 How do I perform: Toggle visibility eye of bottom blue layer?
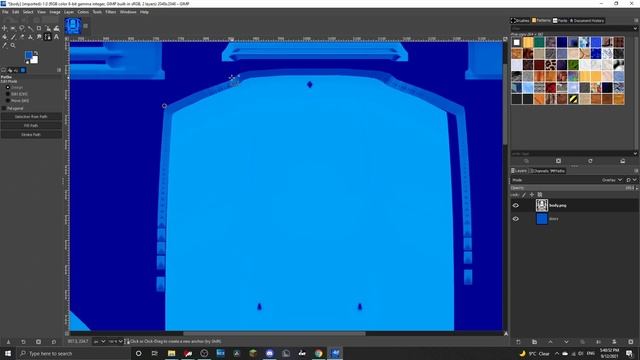click(x=516, y=219)
